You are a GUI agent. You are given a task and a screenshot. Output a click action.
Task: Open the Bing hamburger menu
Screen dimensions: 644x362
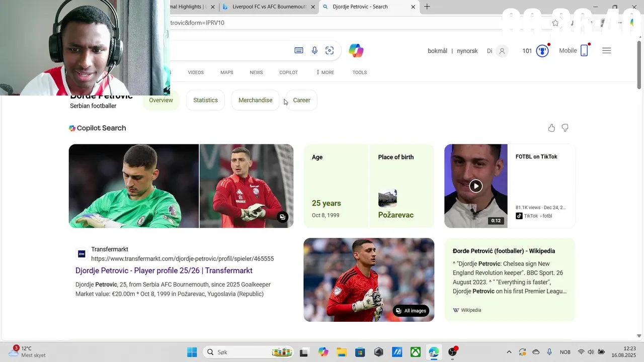(606, 50)
